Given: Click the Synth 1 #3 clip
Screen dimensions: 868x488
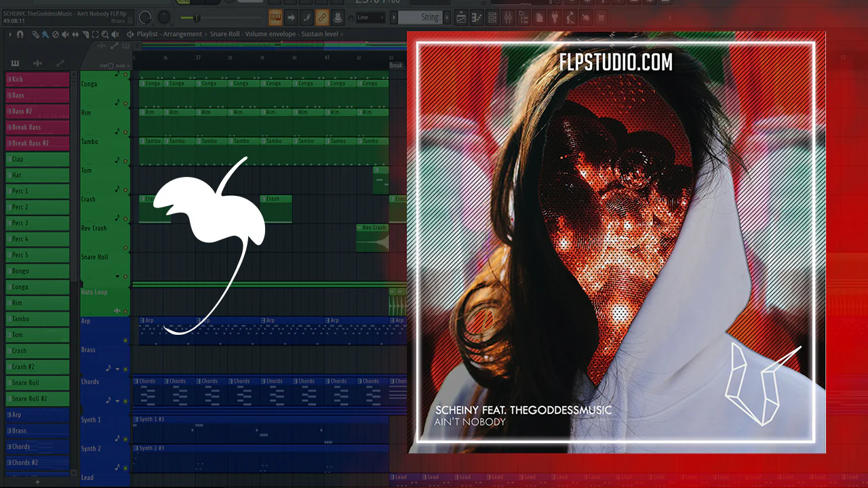Looking at the screenshot, I should 260,429.
